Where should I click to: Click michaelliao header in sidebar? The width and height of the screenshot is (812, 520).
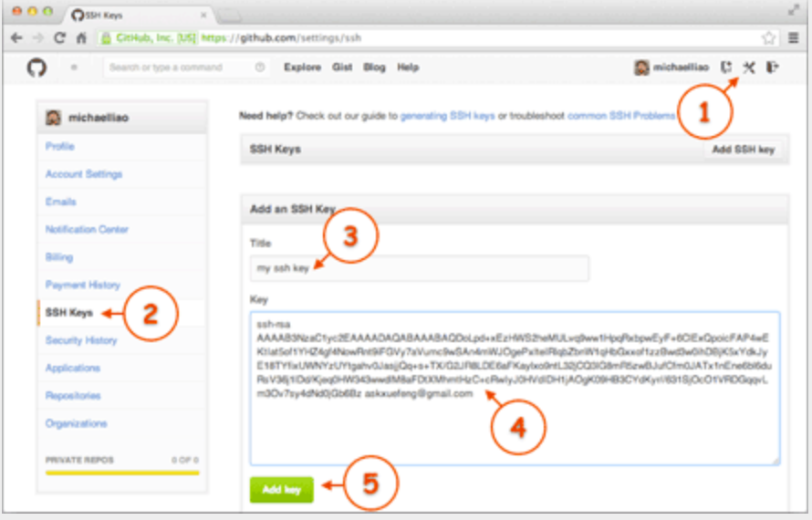point(123,118)
